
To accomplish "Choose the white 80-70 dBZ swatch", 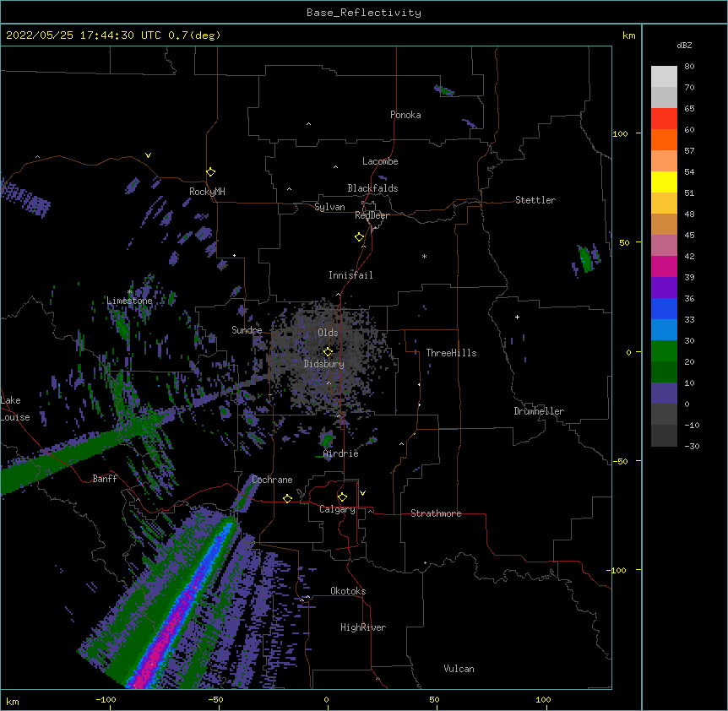I will click(x=664, y=76).
